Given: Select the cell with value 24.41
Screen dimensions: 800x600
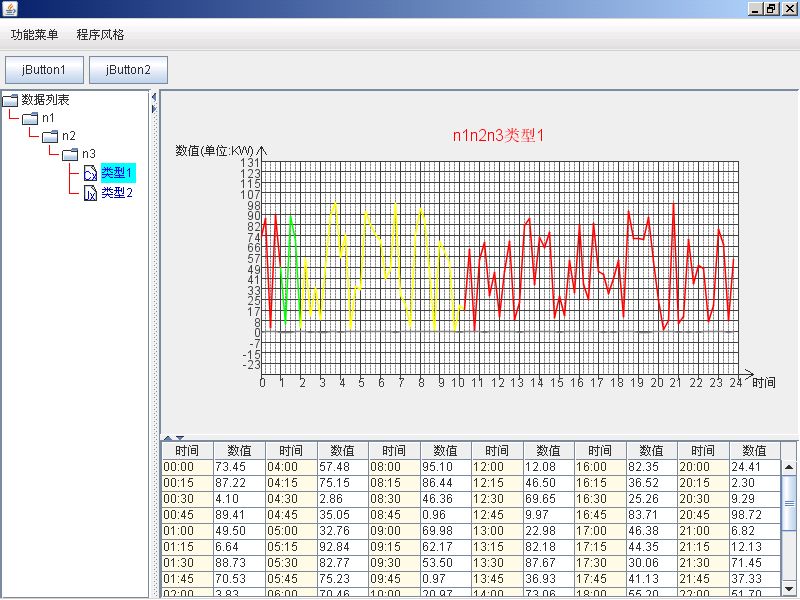Looking at the screenshot, I should [x=755, y=467].
